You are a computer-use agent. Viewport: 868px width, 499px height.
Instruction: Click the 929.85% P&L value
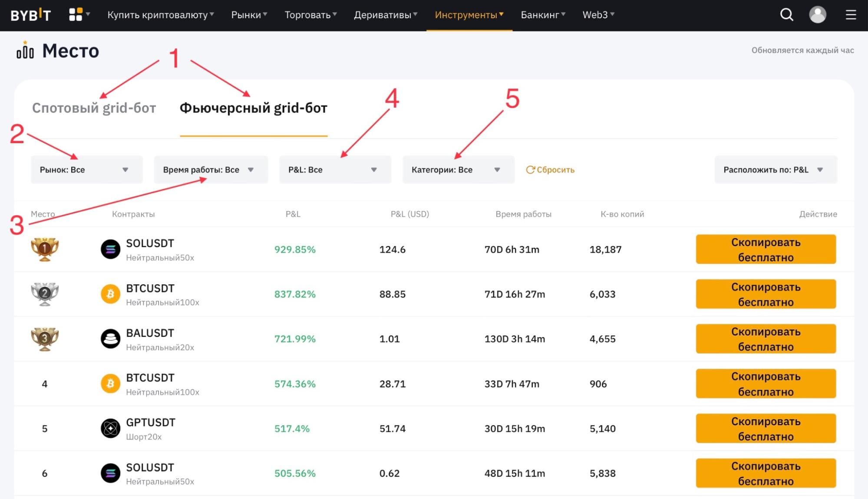tap(295, 249)
